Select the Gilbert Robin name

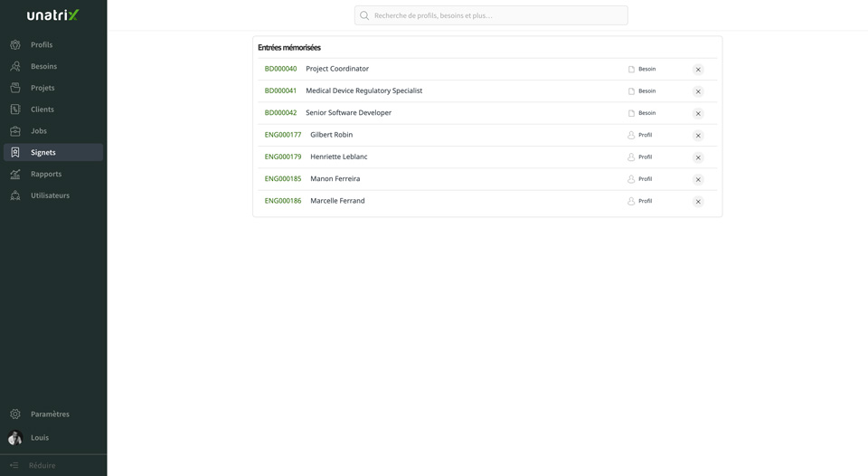(x=331, y=135)
